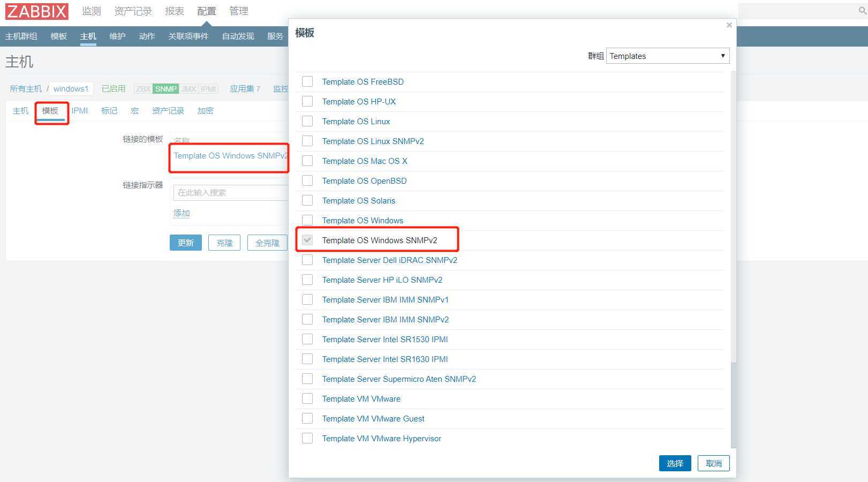This screenshot has width=868, height=482.
Task: Click the SNMP availability badge
Action: [166, 89]
